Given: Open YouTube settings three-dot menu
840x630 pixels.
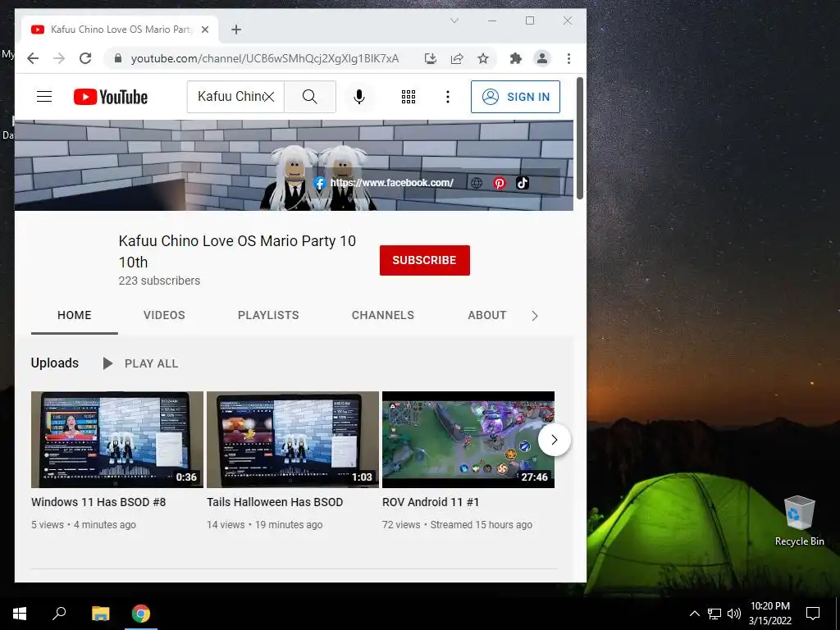Looking at the screenshot, I should click(448, 97).
